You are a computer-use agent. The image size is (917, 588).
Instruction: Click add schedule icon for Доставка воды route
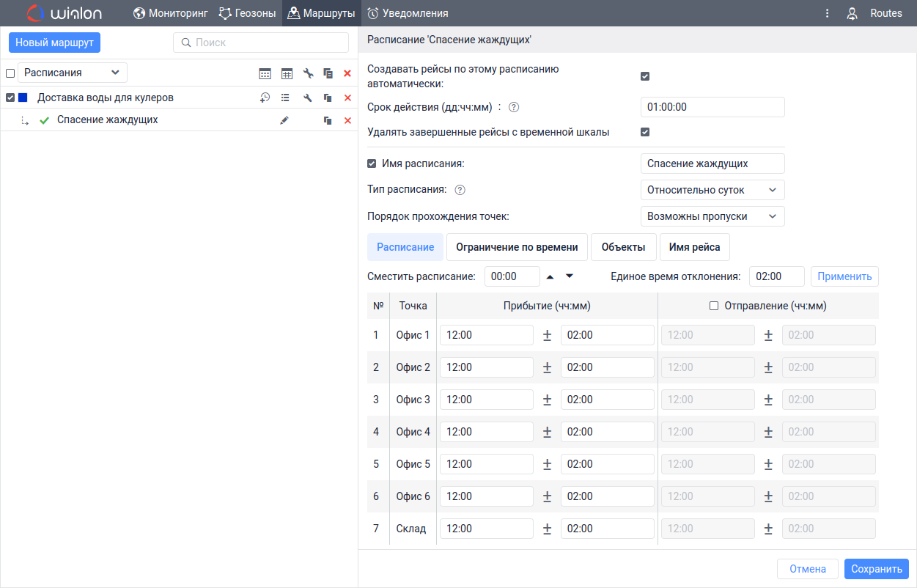[265, 98]
